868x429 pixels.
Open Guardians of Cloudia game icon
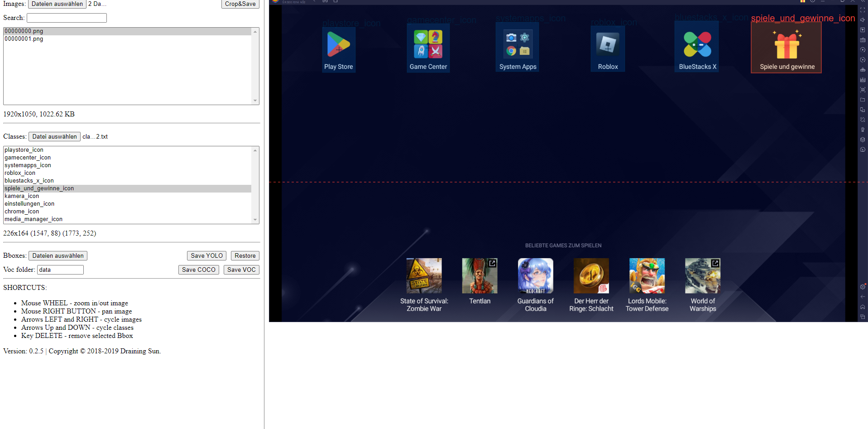[535, 276]
